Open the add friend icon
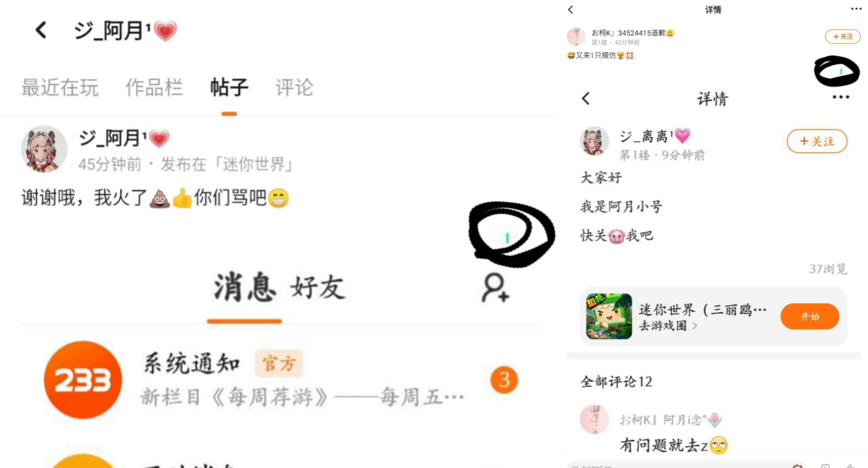868x468 pixels. (495, 287)
